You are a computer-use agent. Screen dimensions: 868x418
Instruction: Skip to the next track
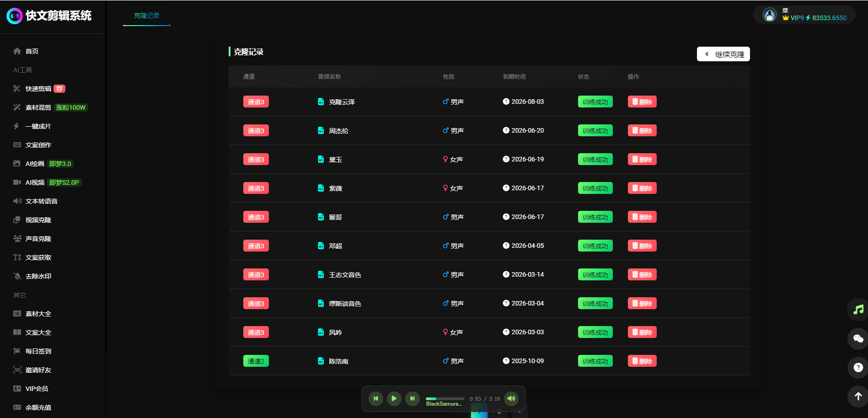click(412, 398)
